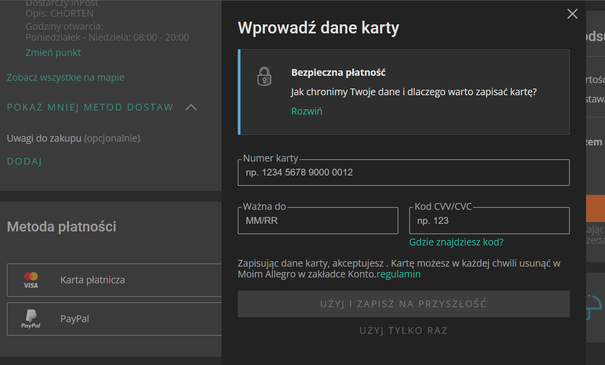Click Dodaj to add purchase notes
The height and width of the screenshot is (365, 605).
(24, 162)
